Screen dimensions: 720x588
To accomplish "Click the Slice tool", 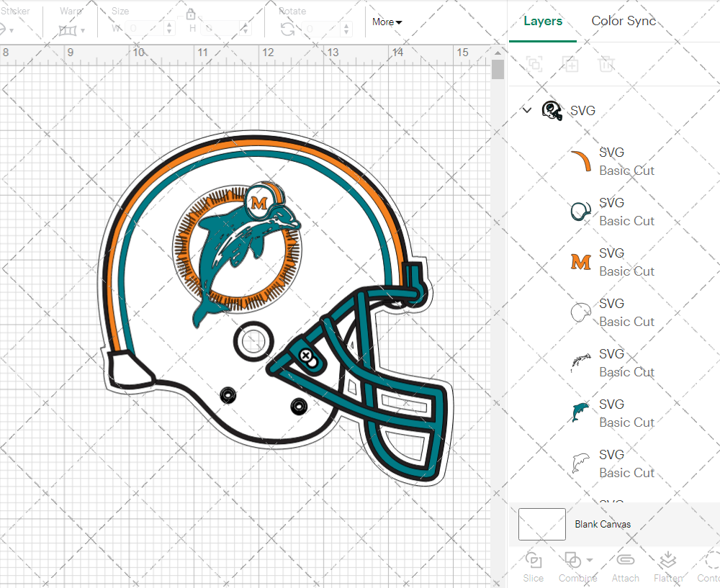I will (533, 567).
